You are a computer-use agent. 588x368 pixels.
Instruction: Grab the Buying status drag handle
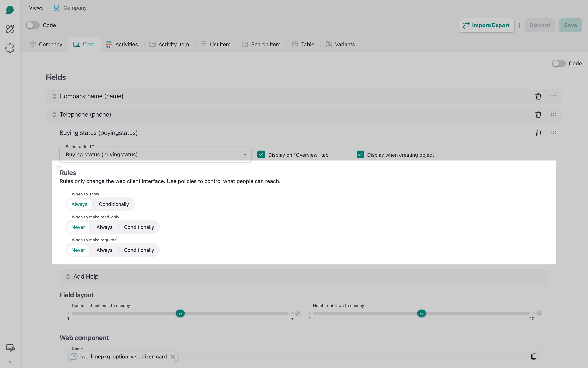click(x=553, y=133)
